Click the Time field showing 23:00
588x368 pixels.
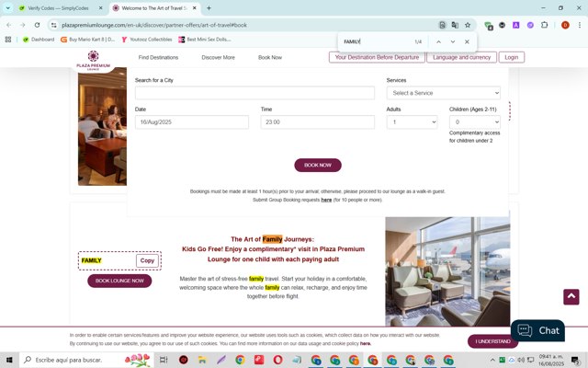click(x=318, y=122)
